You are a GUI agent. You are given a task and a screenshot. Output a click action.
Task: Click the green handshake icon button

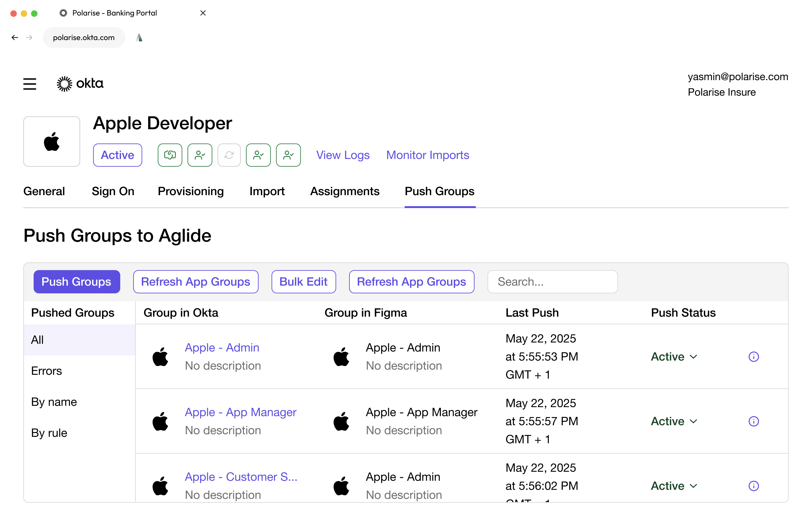pos(170,155)
